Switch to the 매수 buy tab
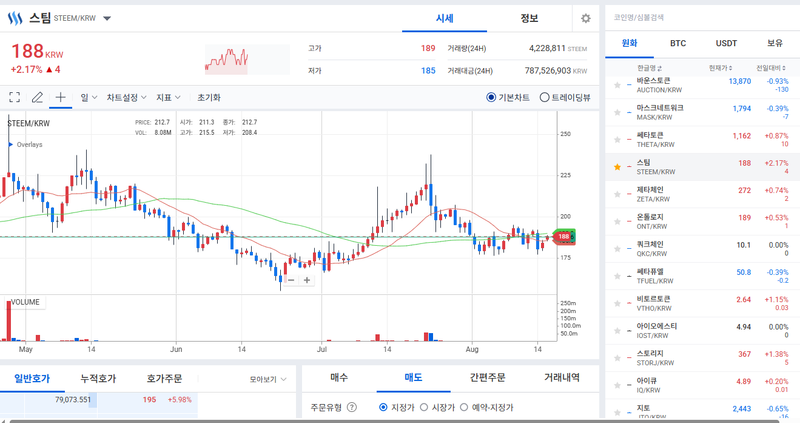 pos(339,378)
